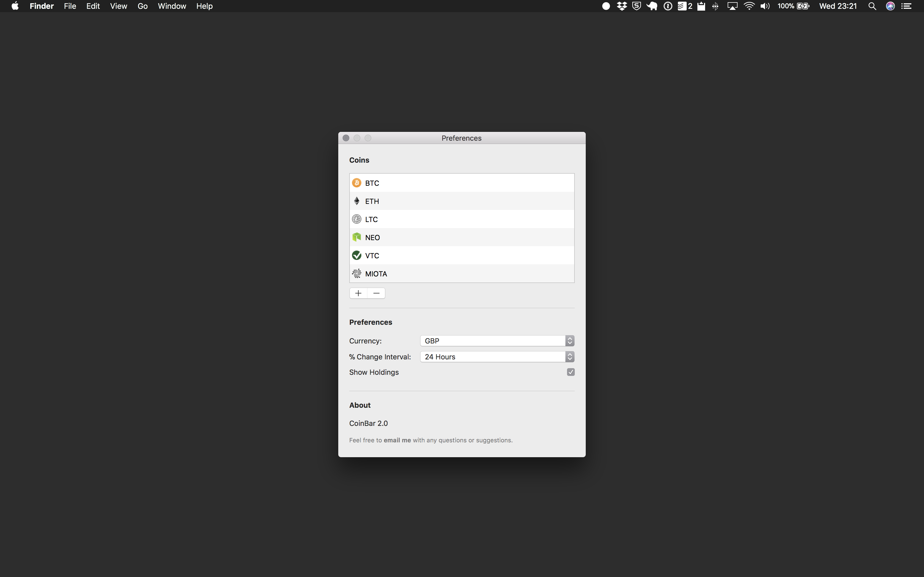Open the % Change Interval dropdown
This screenshot has height=577, width=924.
pos(497,357)
